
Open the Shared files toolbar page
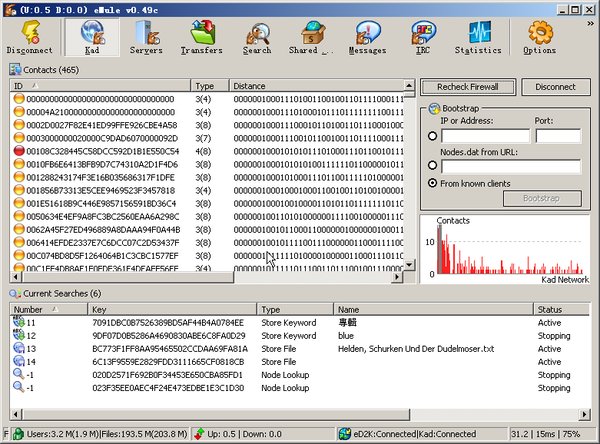(x=311, y=37)
